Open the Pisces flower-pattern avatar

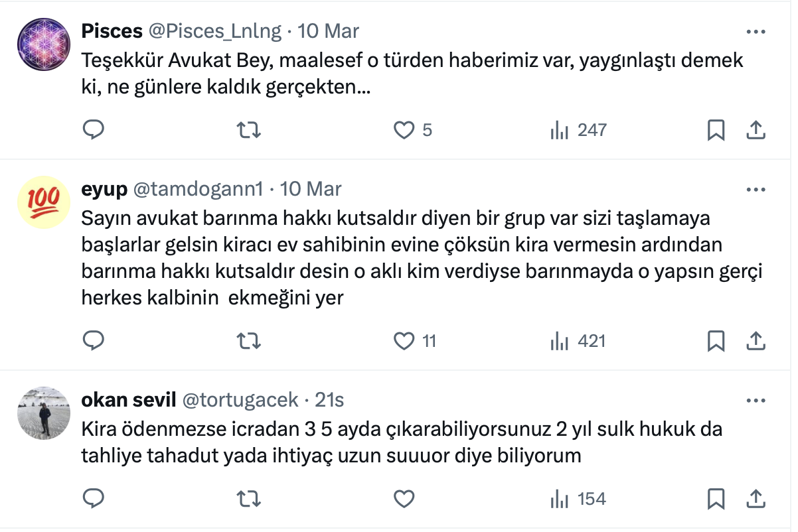pos(44,44)
